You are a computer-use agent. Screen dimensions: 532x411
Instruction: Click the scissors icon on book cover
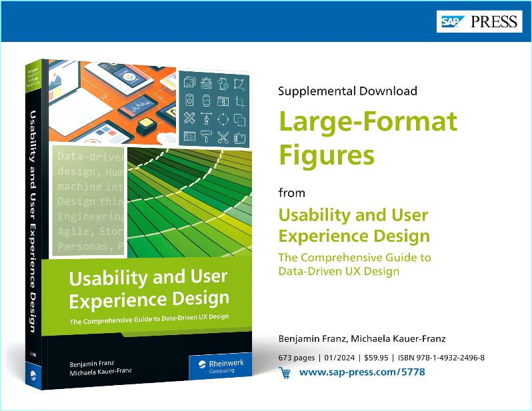[223, 137]
